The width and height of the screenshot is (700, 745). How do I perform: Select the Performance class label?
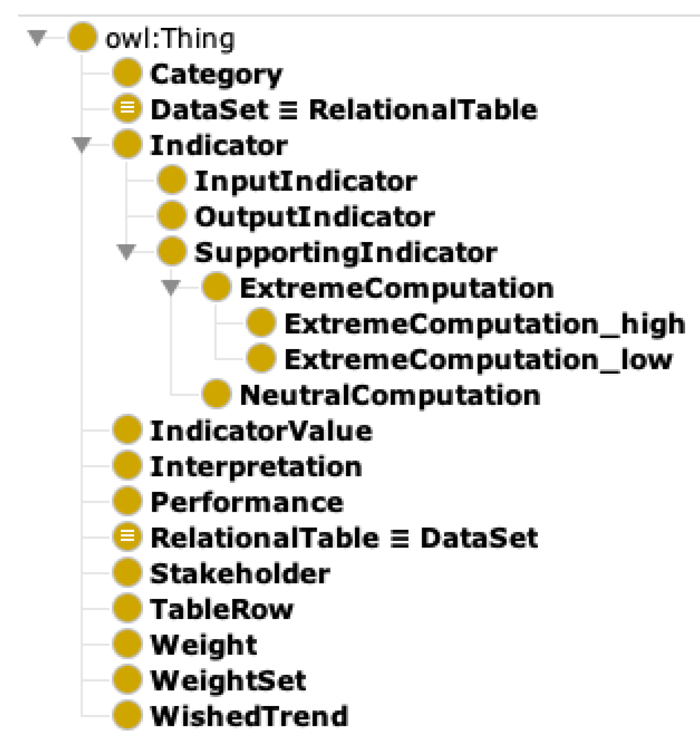pos(247,502)
